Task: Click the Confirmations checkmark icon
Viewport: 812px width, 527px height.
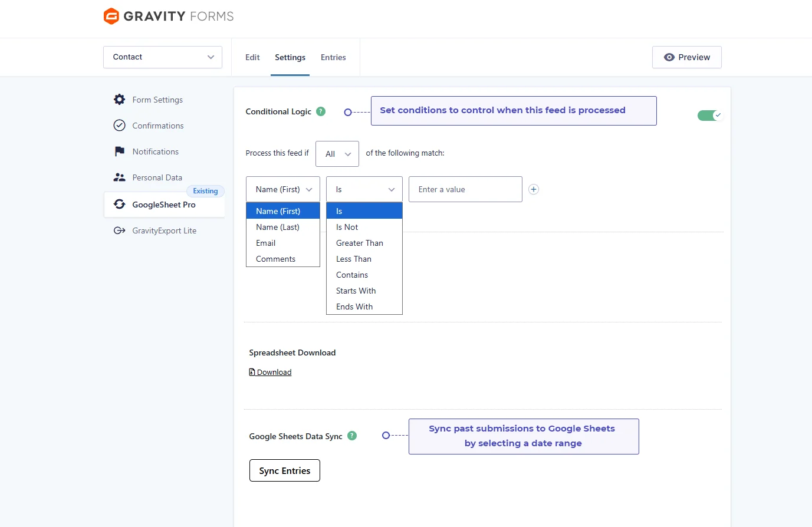Action: pyautogui.click(x=120, y=126)
